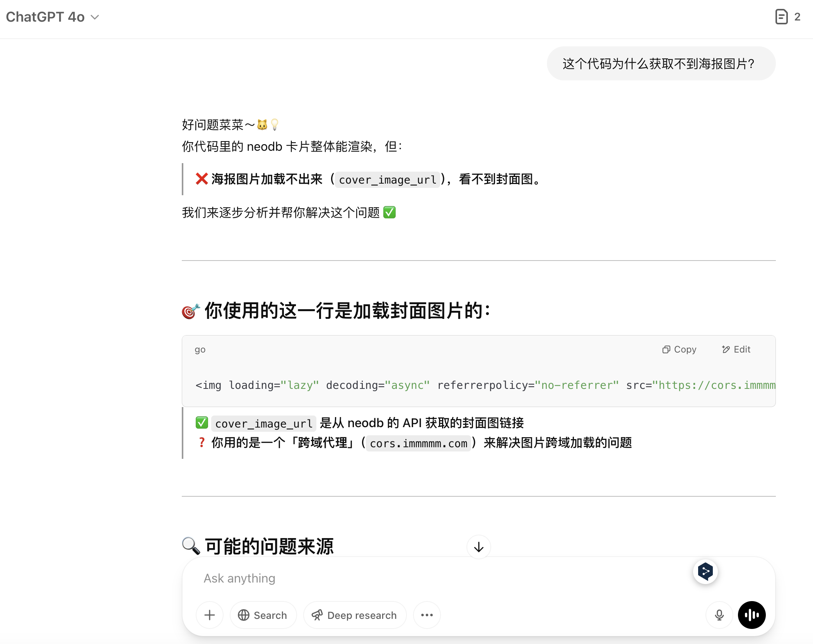Click the pencil edit icon in code header
The height and width of the screenshot is (644, 813).
point(726,349)
